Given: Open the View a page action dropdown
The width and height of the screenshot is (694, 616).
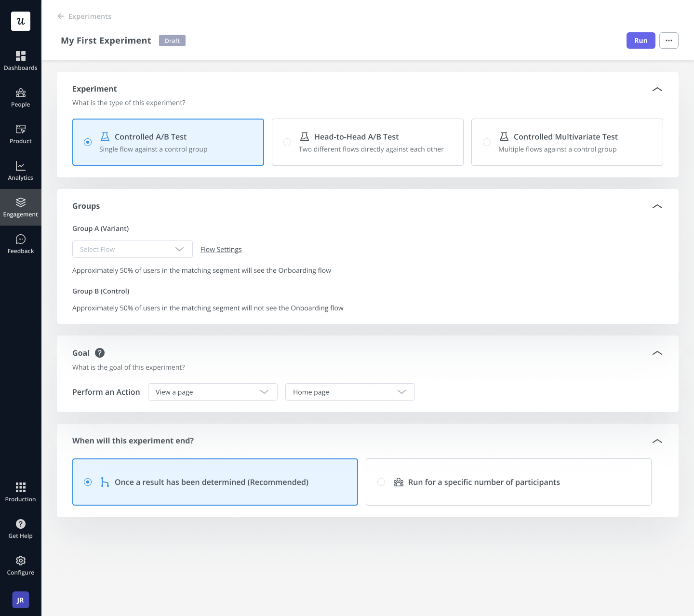Looking at the screenshot, I should click(x=213, y=392).
